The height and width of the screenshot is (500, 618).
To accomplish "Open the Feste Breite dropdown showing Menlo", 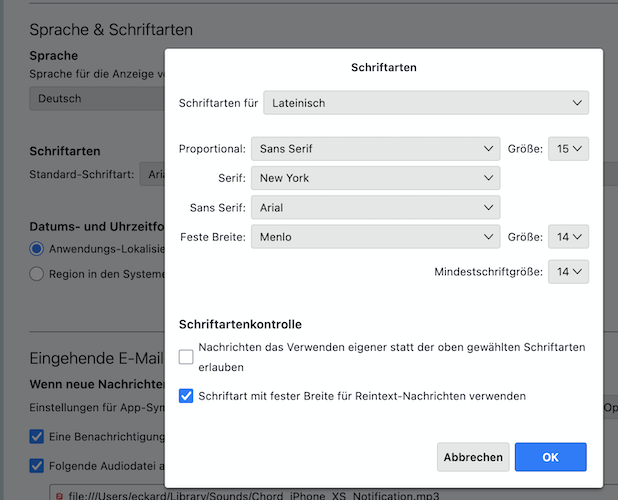I will point(375,237).
